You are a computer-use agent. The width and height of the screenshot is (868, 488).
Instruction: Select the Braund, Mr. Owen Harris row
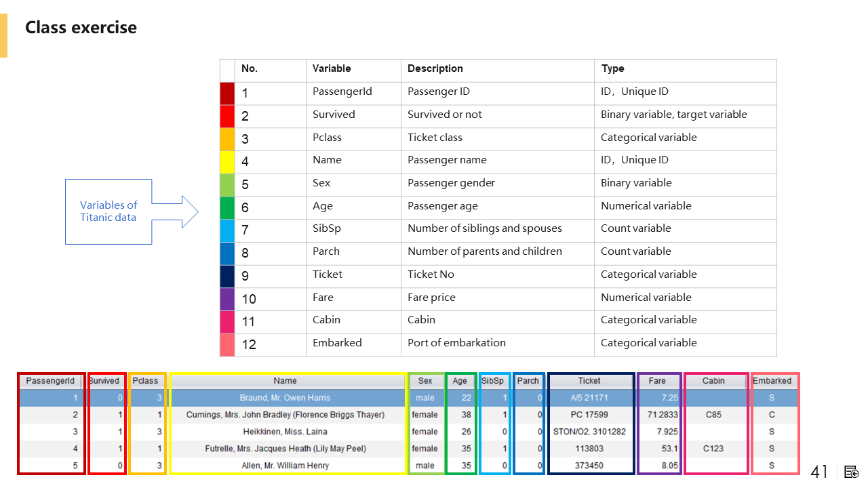(285, 398)
